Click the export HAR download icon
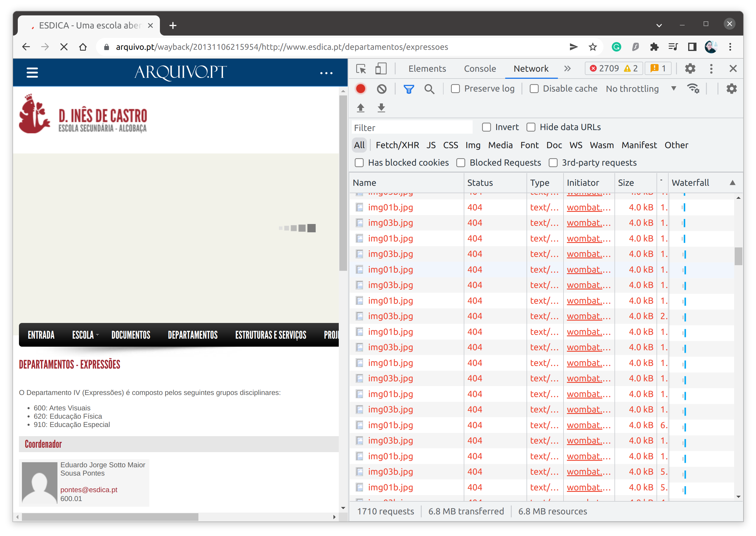The width and height of the screenshot is (756, 536). pos(381,108)
